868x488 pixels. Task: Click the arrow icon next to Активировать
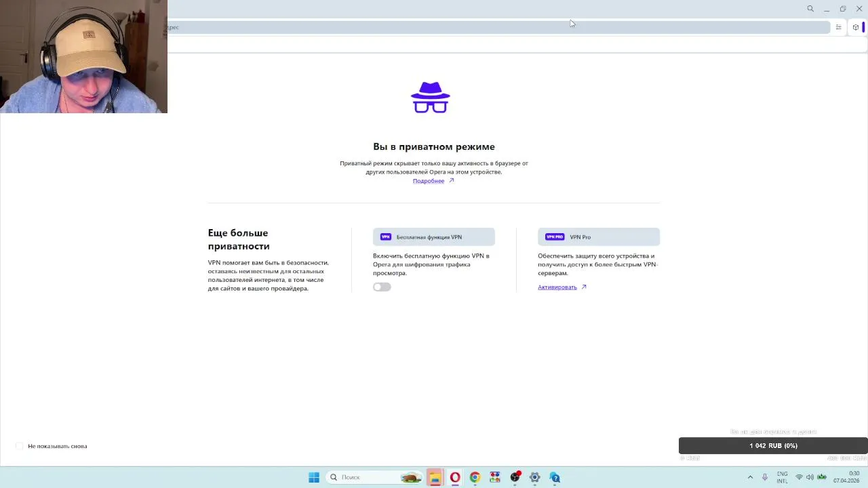tap(584, 287)
